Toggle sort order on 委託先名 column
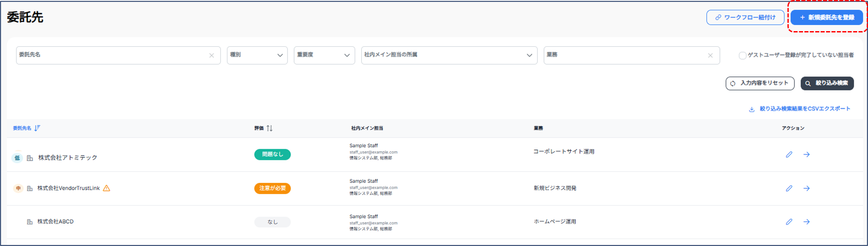The height and width of the screenshot is (246, 868). pyautogui.click(x=37, y=128)
